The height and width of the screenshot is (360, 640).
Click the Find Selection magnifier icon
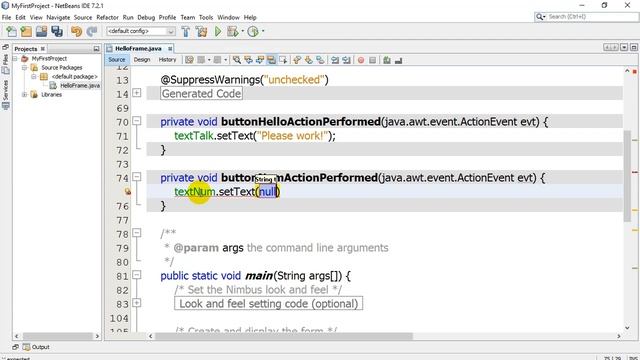[x=237, y=60]
